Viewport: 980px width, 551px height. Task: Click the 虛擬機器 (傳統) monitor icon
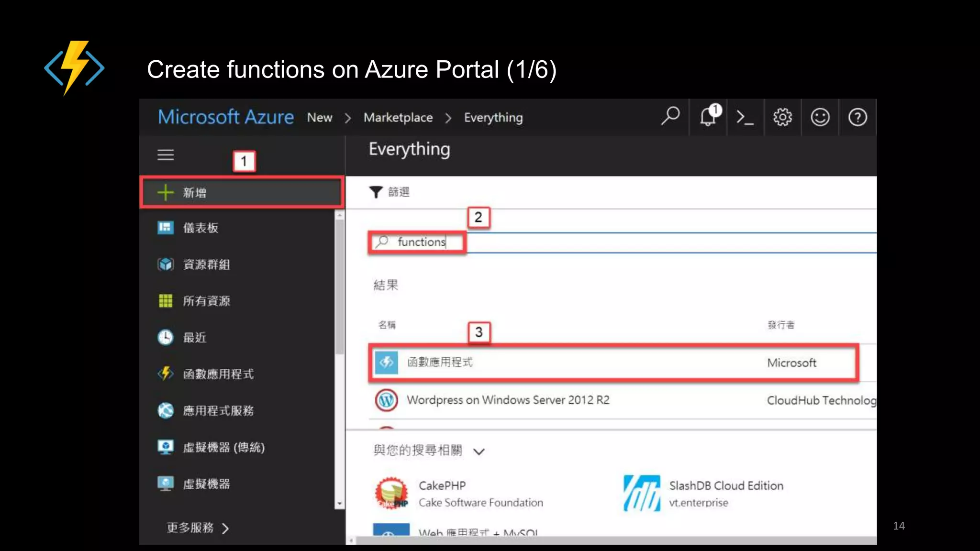166,447
